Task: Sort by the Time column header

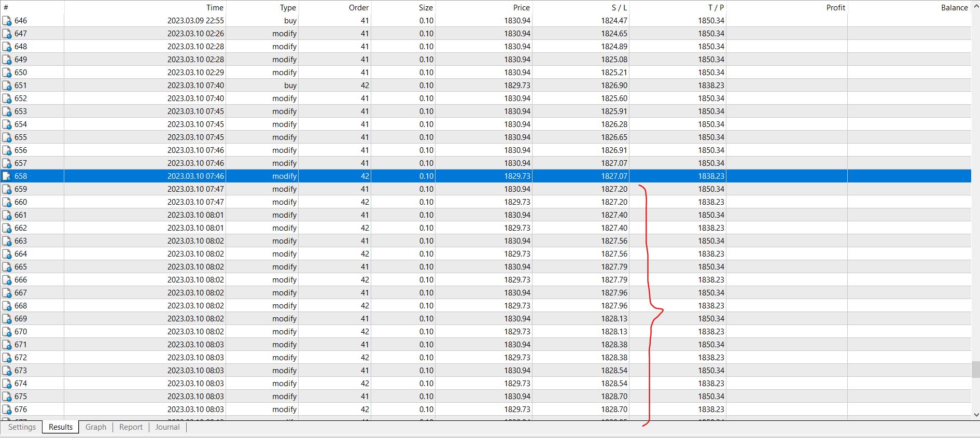Action: [x=145, y=7]
